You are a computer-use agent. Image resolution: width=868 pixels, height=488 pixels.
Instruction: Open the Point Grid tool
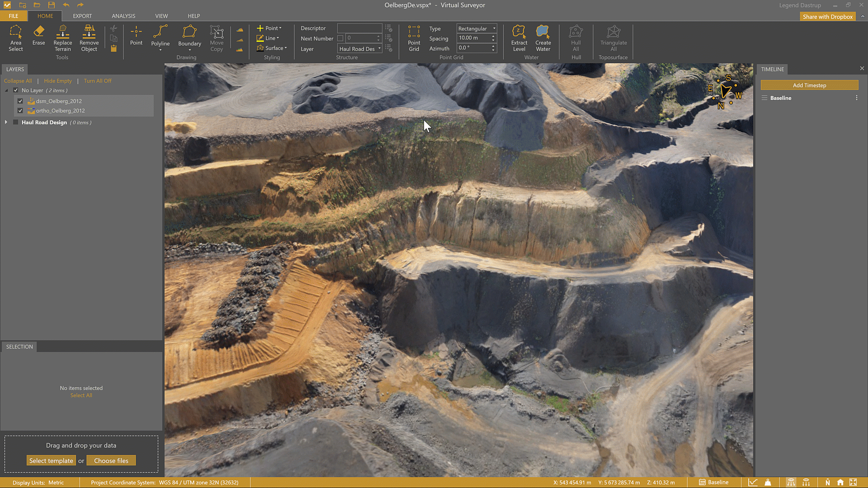(x=414, y=38)
